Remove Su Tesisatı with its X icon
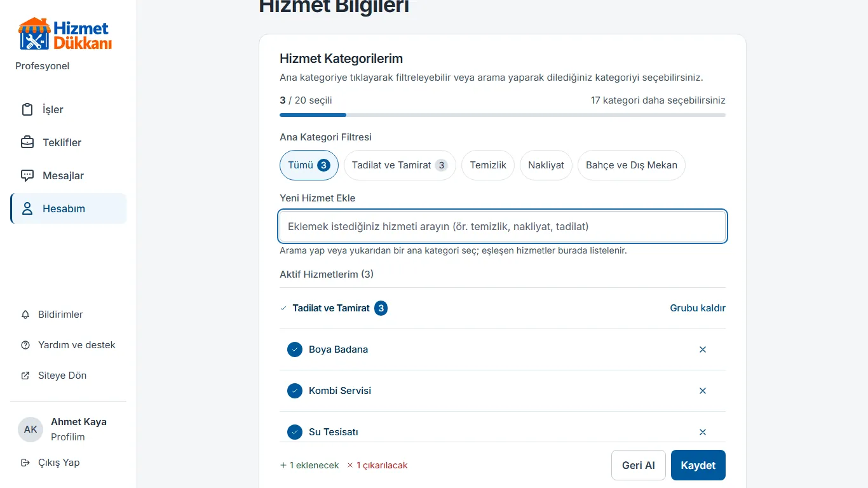The height and width of the screenshot is (488, 868). pos(703,432)
